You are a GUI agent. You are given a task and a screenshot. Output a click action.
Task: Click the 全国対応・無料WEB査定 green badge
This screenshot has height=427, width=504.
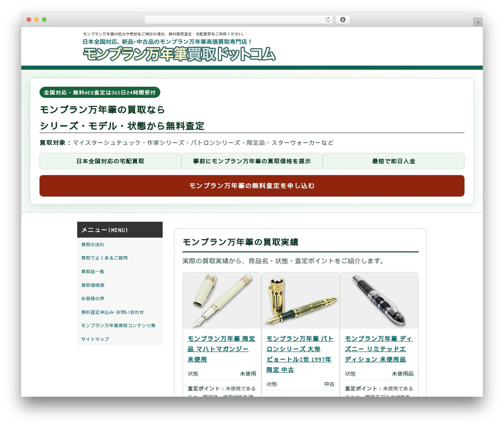click(100, 93)
